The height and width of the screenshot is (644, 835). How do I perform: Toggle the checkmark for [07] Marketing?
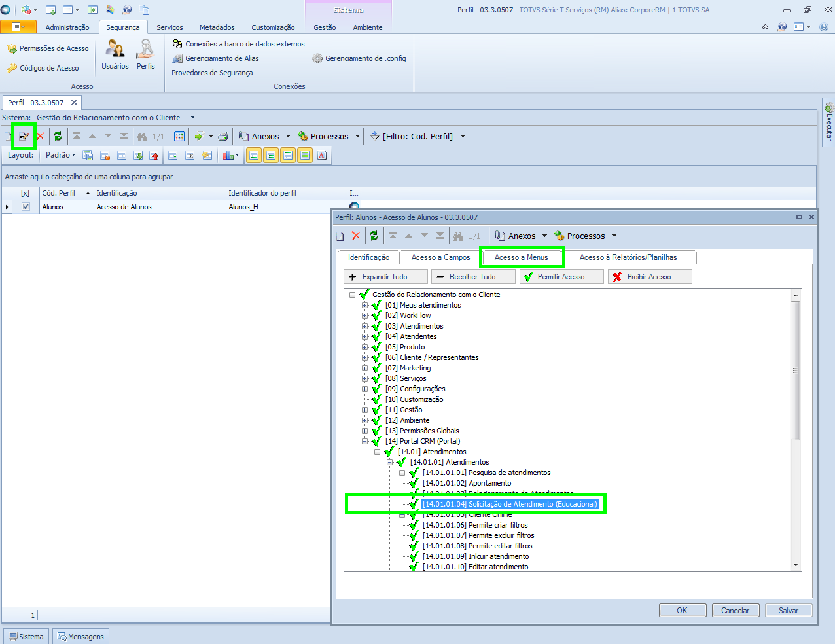(x=376, y=368)
